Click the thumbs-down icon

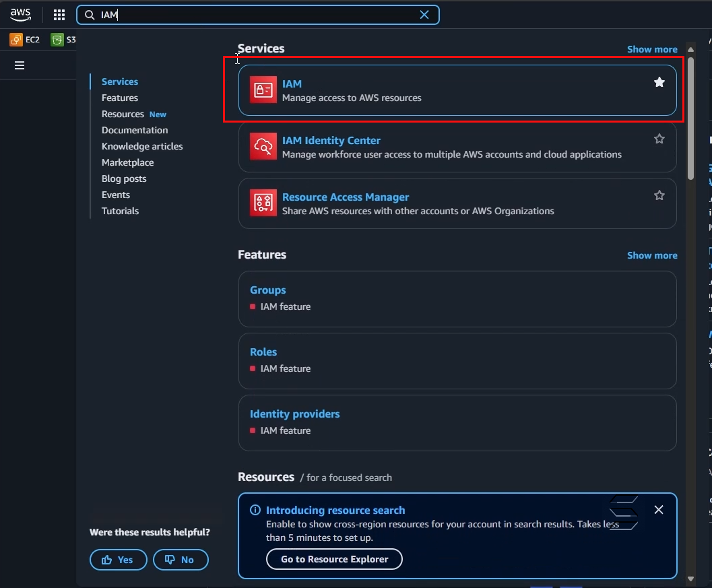pyautogui.click(x=170, y=560)
